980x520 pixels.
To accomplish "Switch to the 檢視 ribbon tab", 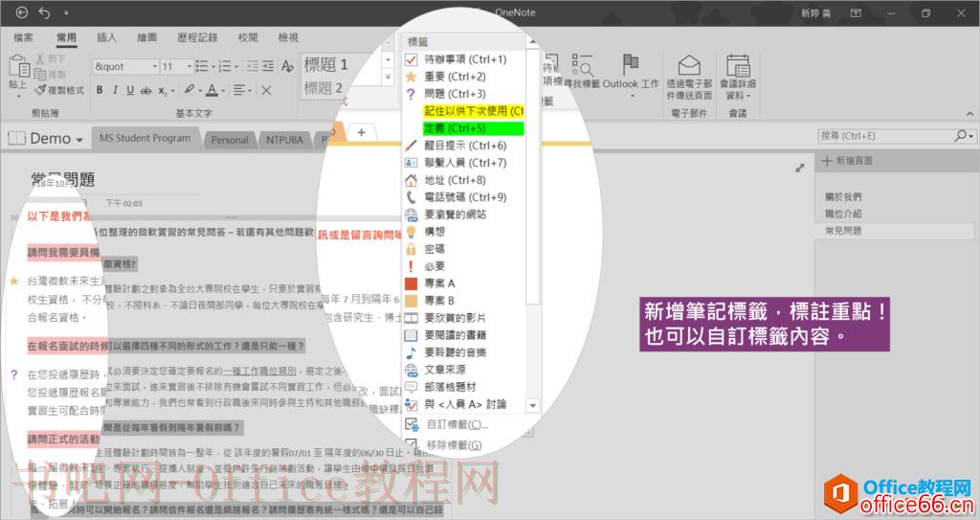I will [x=288, y=37].
